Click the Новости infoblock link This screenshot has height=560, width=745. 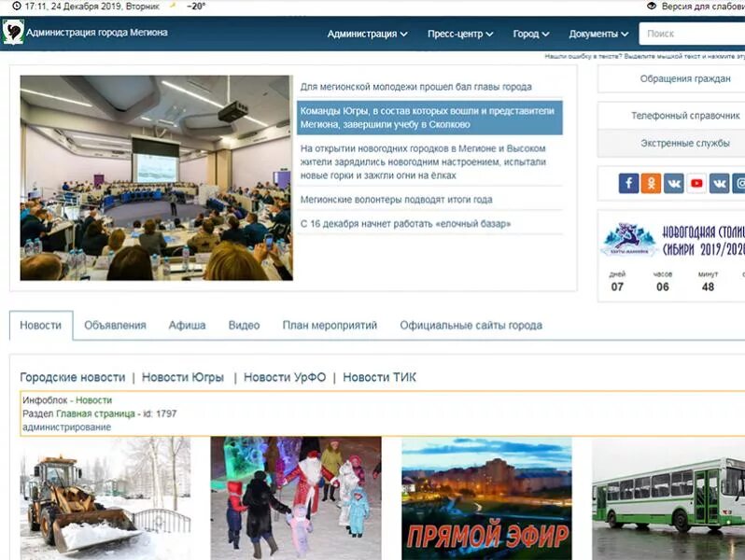93,400
